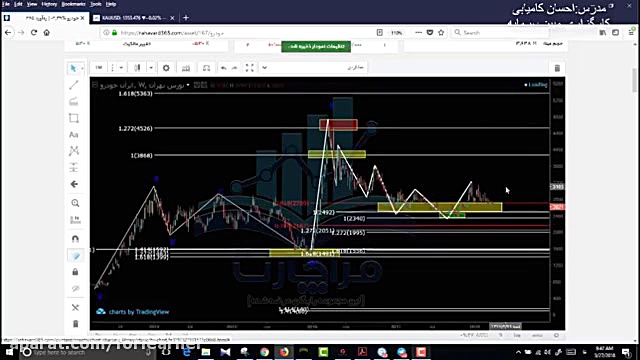Expand the candle chart style dropdown arrow

[x=151, y=68]
